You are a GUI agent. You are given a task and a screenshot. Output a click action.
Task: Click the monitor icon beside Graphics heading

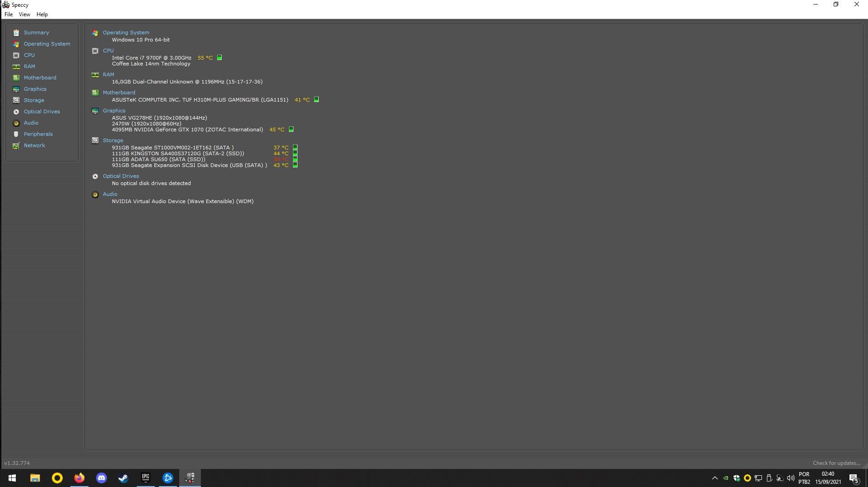click(x=95, y=111)
